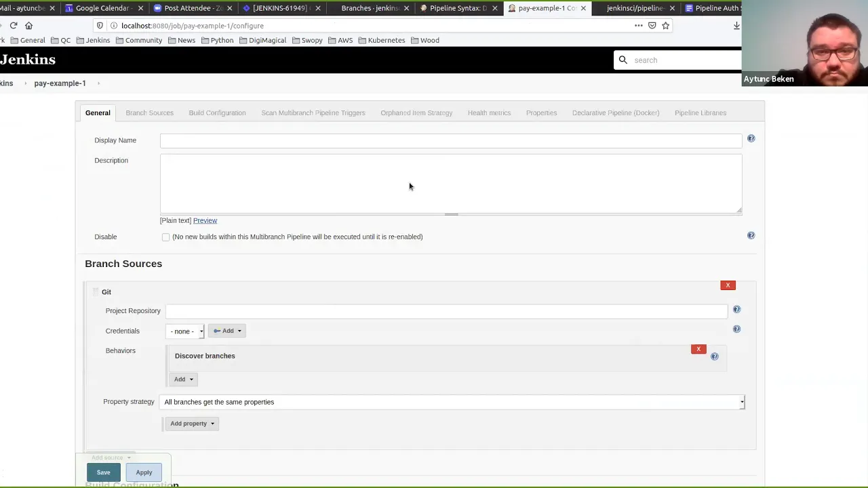Viewport: 868px width, 488px height.
Task: Open the General bookmarks folder
Action: pyautogui.click(x=28, y=40)
